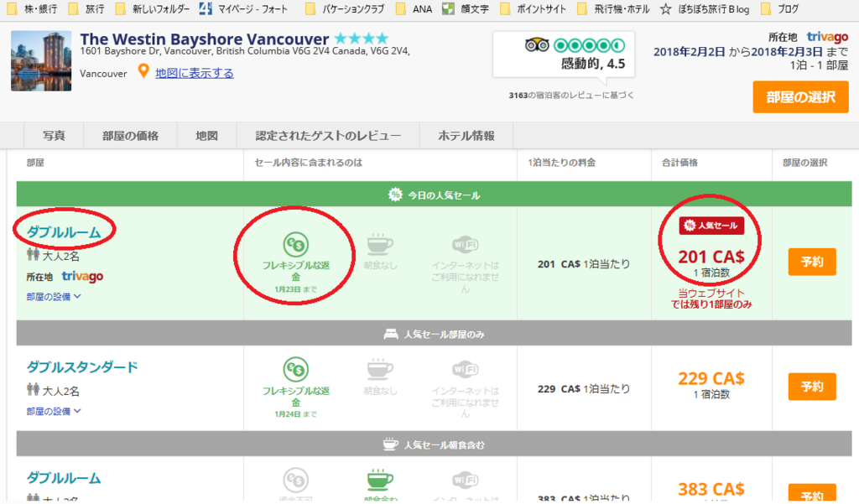This screenshot has width=859, height=504.
Task: Click the ダブルルーム link in popular deal row
Action: tap(64, 231)
